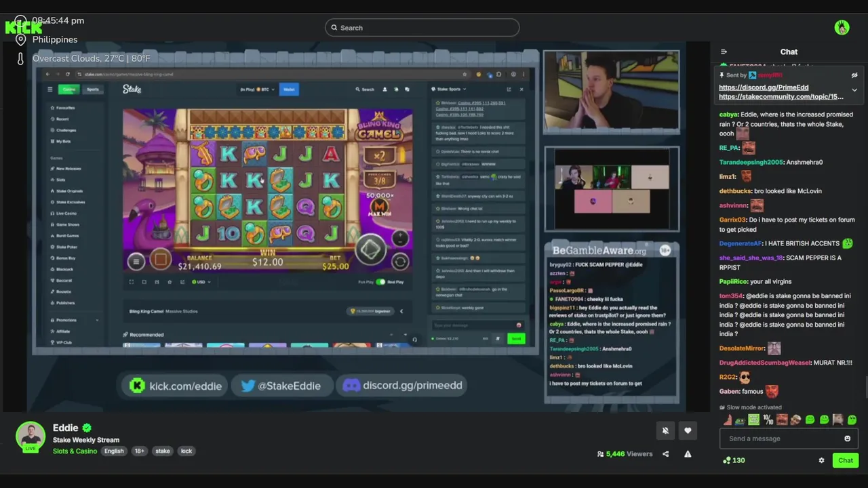Viewport: 868px width, 488px height.
Task: Insert the last green quick emote
Action: (x=852, y=420)
